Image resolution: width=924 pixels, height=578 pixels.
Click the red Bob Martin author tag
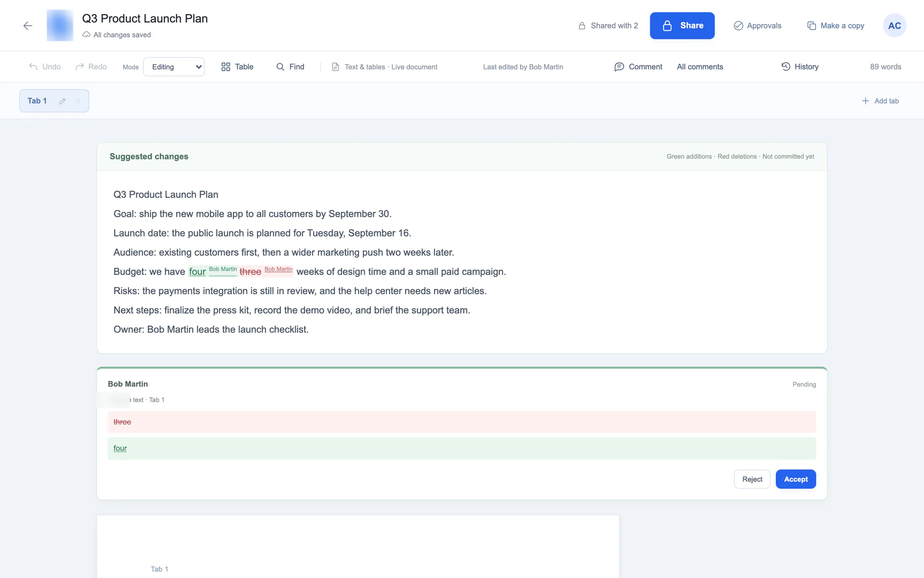[279, 269]
